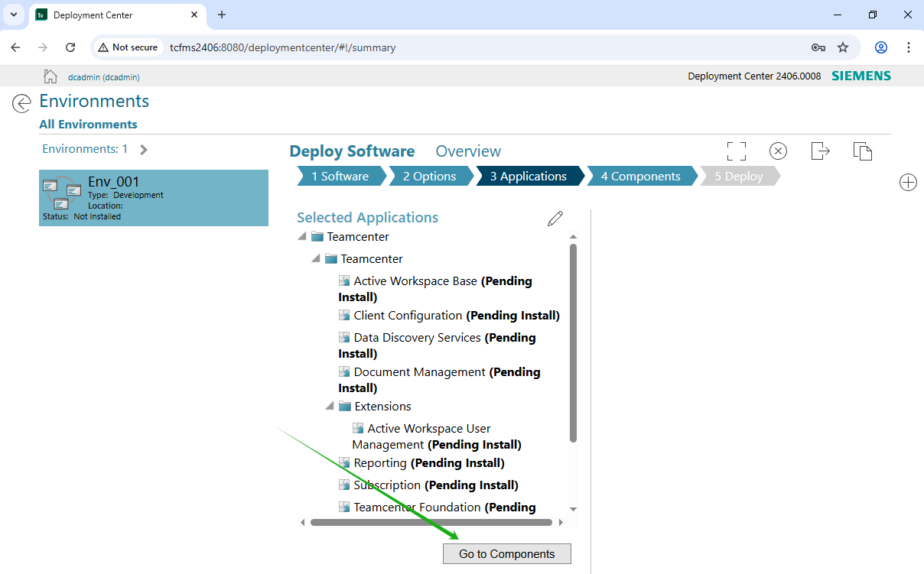The height and width of the screenshot is (574, 924).
Task: Click the vertical scrollbar of applications list
Action: 574,342
